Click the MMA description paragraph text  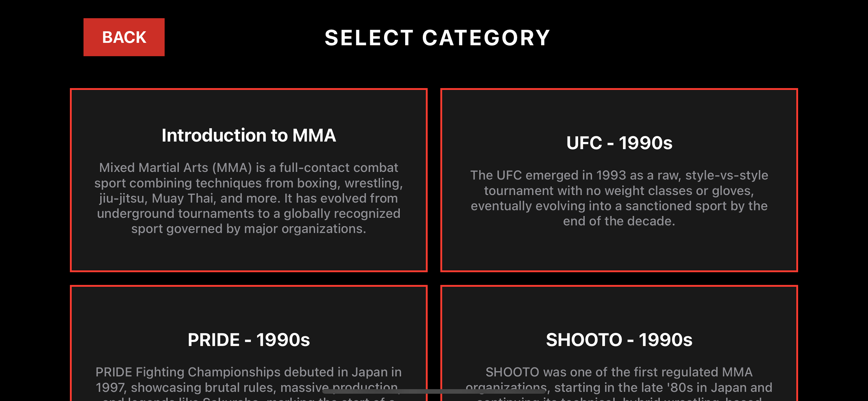pos(248,198)
